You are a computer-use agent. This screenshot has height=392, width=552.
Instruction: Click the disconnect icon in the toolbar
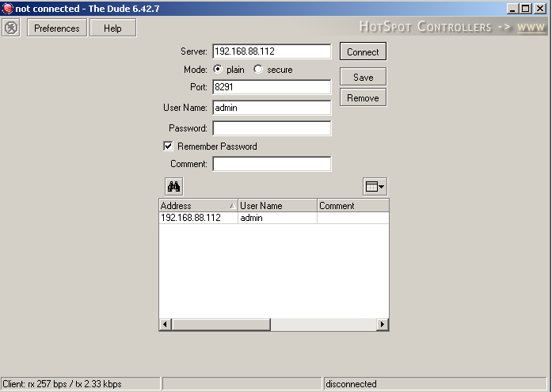point(11,28)
